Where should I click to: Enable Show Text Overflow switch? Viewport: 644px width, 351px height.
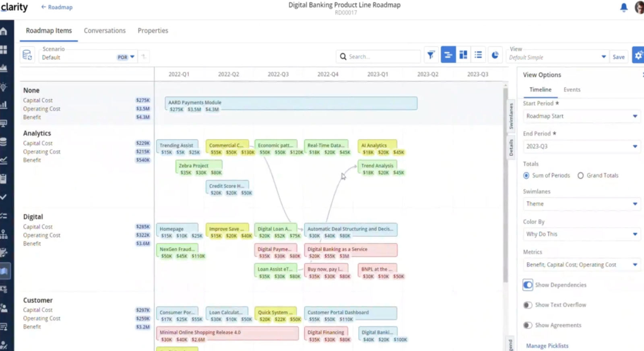pos(528,305)
